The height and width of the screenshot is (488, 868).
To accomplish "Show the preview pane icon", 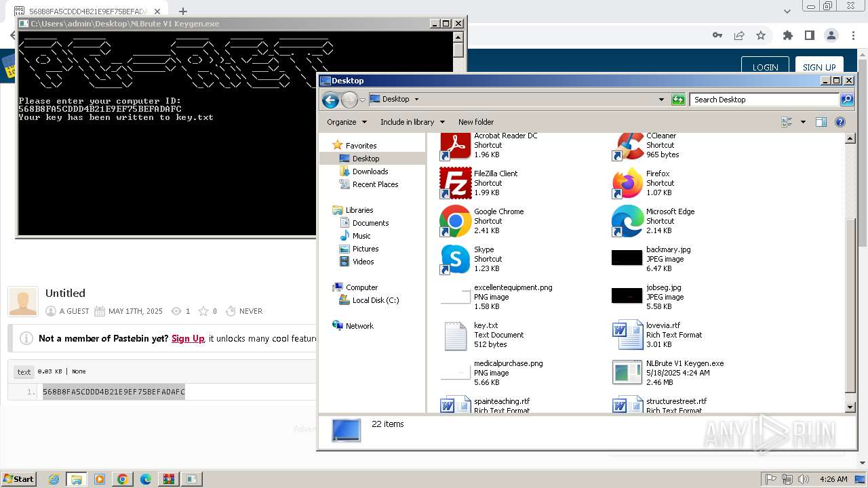I will click(x=821, y=122).
